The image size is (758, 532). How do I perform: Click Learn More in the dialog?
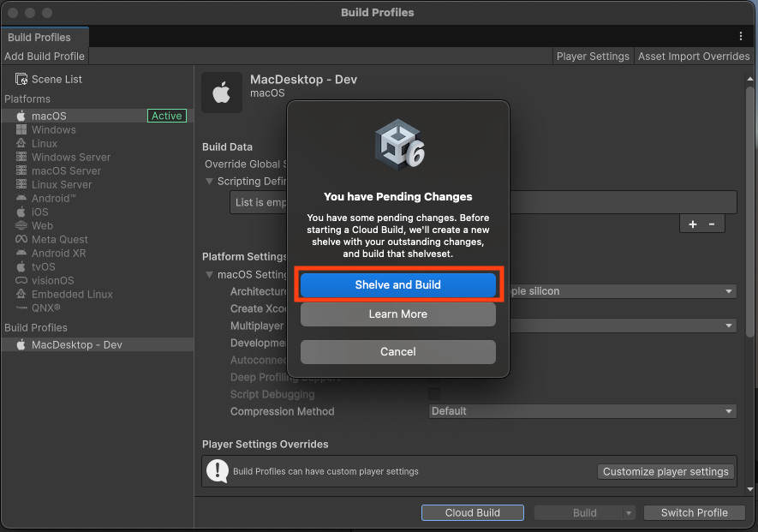click(398, 314)
